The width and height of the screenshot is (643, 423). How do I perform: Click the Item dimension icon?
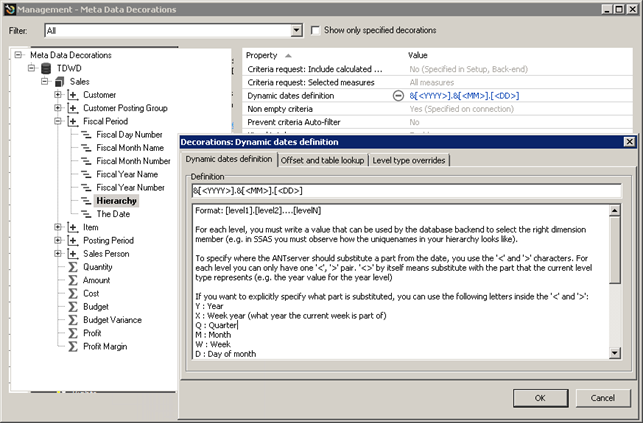click(73, 227)
